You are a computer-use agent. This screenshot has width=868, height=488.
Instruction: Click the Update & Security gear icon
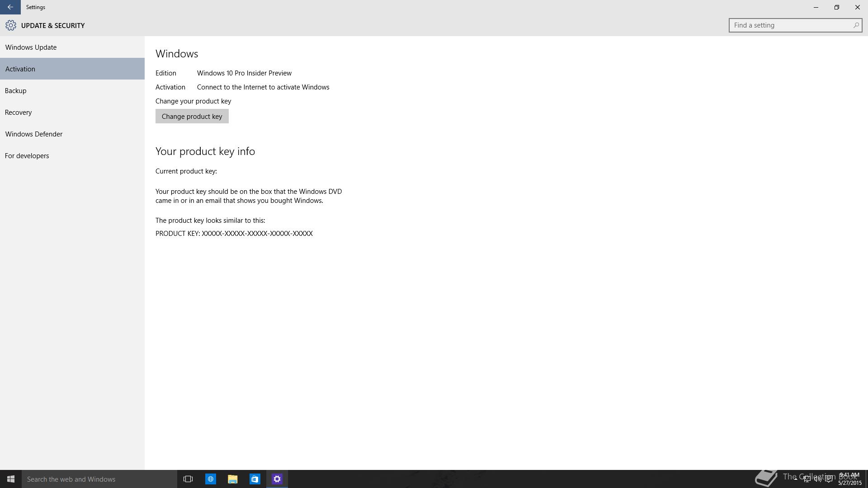[11, 25]
